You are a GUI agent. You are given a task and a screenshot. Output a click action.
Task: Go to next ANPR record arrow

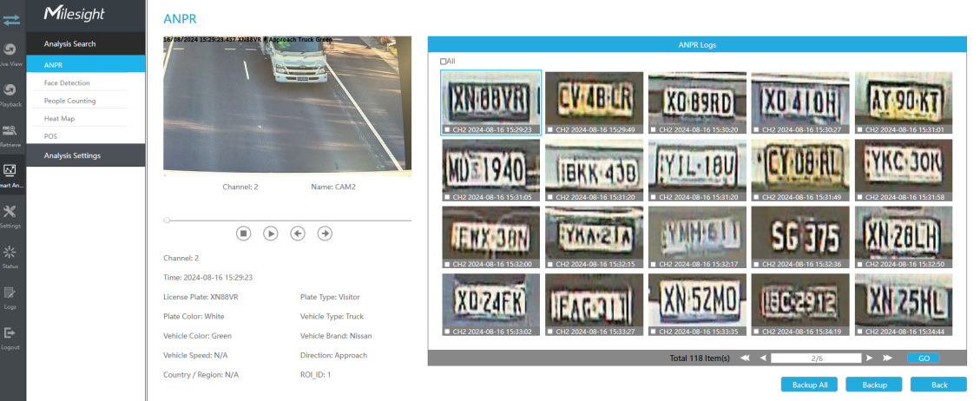[325, 233]
